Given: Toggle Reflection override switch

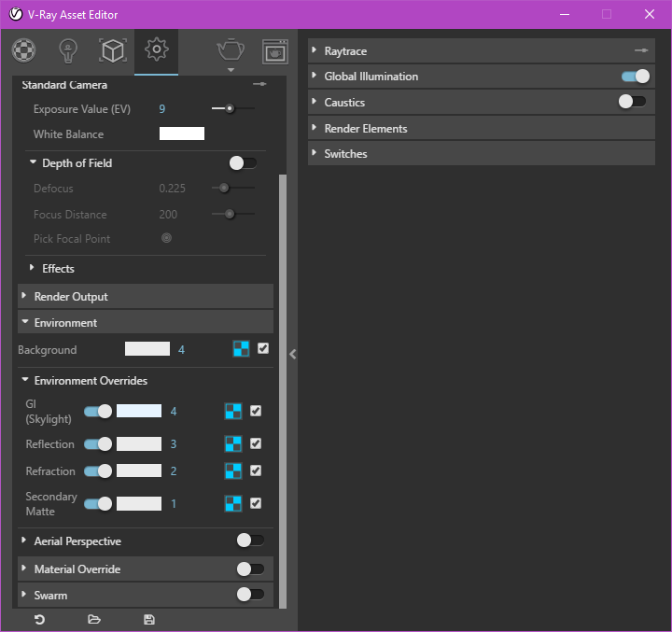Looking at the screenshot, I should [98, 443].
